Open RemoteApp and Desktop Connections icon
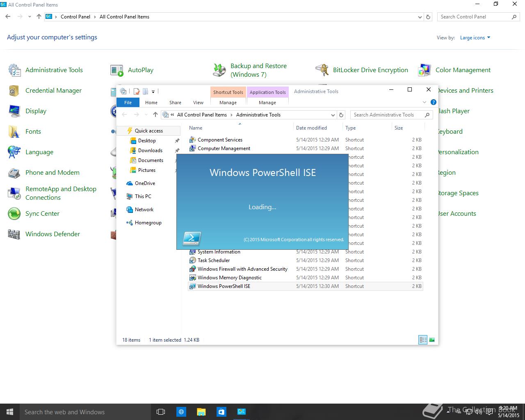 coord(14,193)
